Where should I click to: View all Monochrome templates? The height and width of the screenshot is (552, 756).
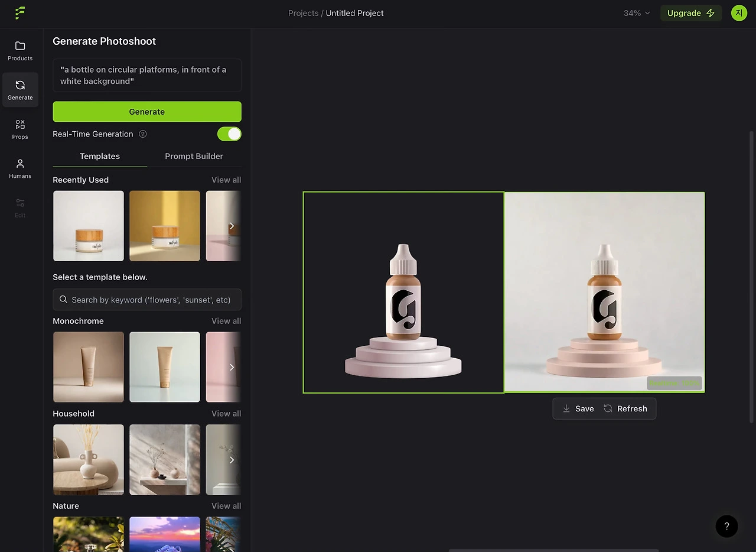coord(226,321)
